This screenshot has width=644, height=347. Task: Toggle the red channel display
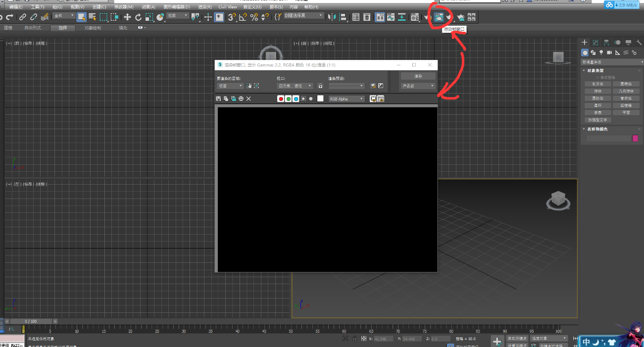pos(281,99)
